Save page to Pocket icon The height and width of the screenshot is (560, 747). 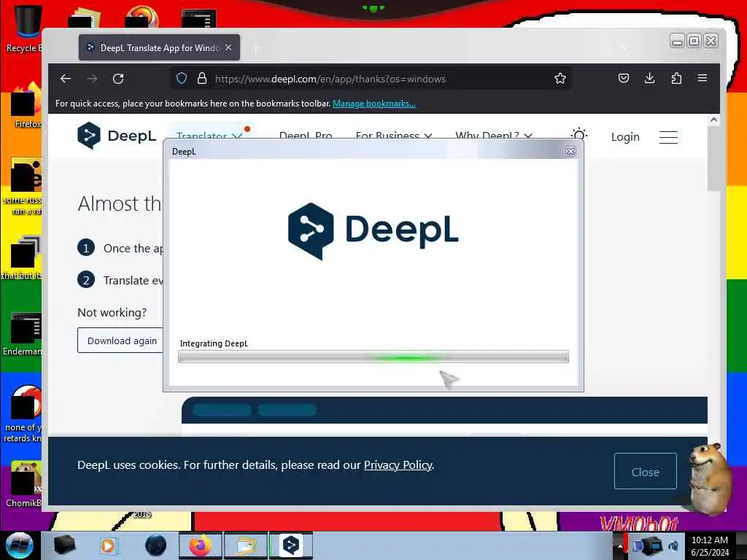[624, 78]
